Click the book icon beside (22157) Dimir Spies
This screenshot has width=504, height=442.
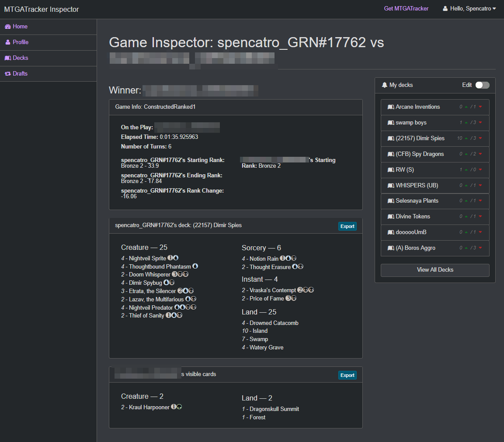pyautogui.click(x=391, y=138)
